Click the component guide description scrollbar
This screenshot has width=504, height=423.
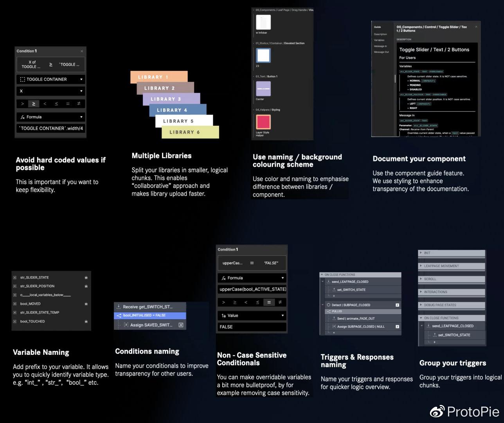pyautogui.click(x=395, y=78)
